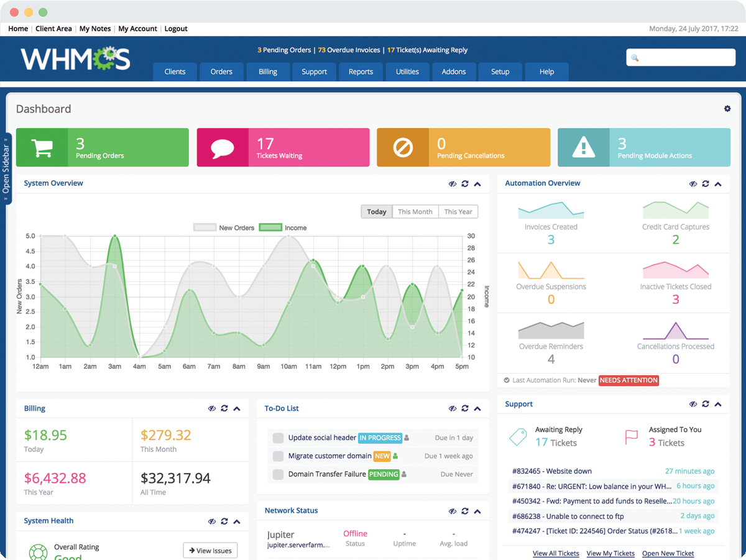Open the Dashboard settings gear

coord(727,108)
